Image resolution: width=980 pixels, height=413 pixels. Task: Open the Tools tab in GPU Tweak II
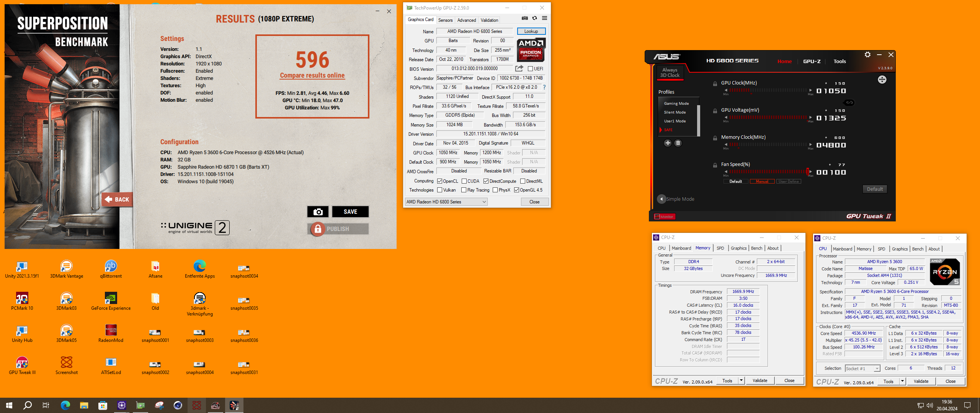840,61
